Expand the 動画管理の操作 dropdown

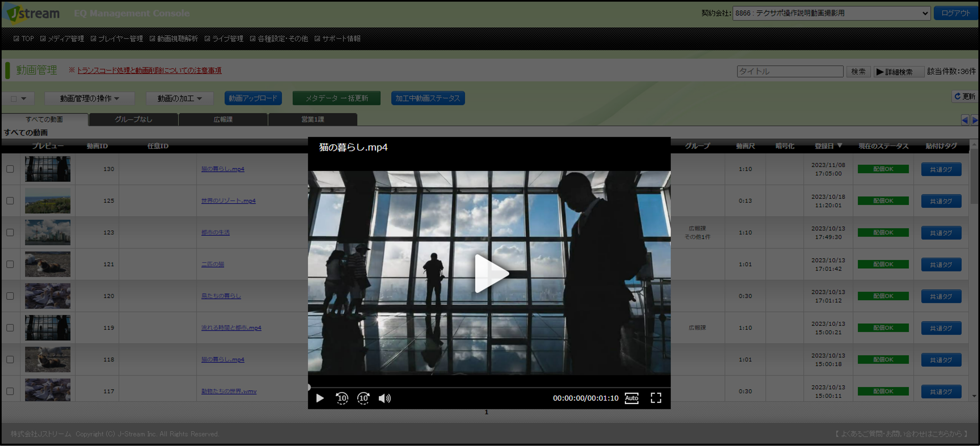89,99
